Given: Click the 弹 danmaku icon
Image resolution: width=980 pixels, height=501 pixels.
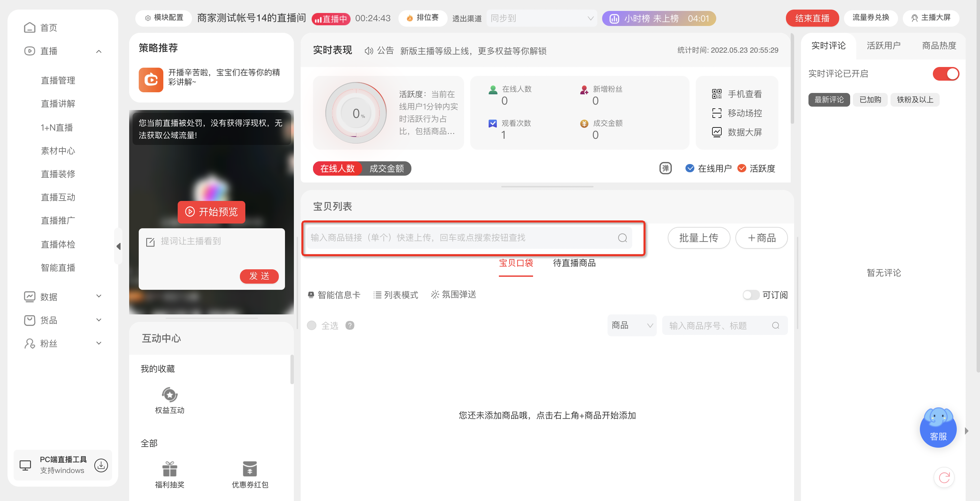Looking at the screenshot, I should pyautogui.click(x=665, y=168).
